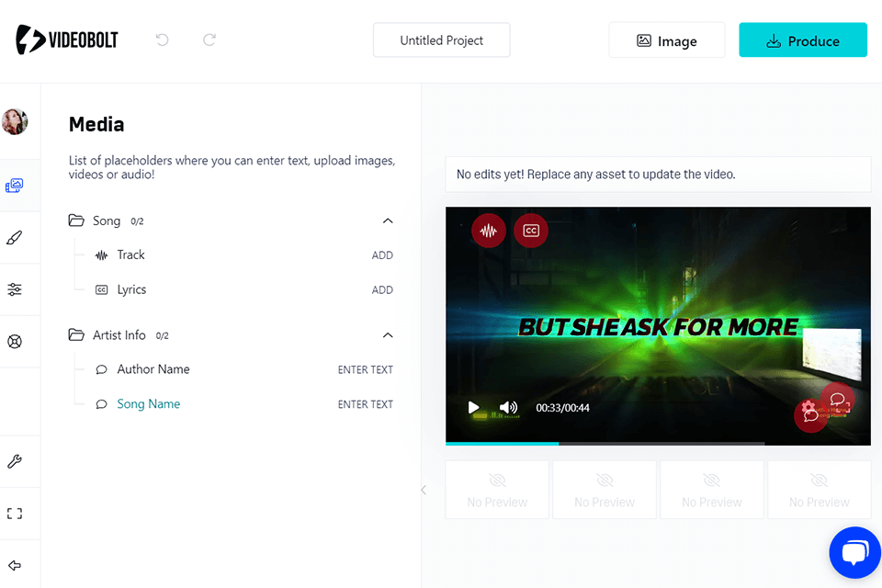882x588 pixels.
Task: Select the Artist Info folder row
Action: click(x=231, y=334)
